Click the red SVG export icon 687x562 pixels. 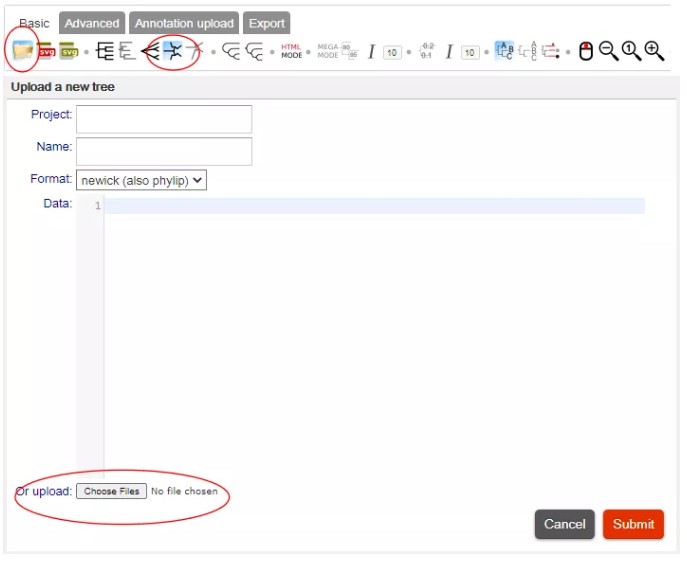coord(46,51)
